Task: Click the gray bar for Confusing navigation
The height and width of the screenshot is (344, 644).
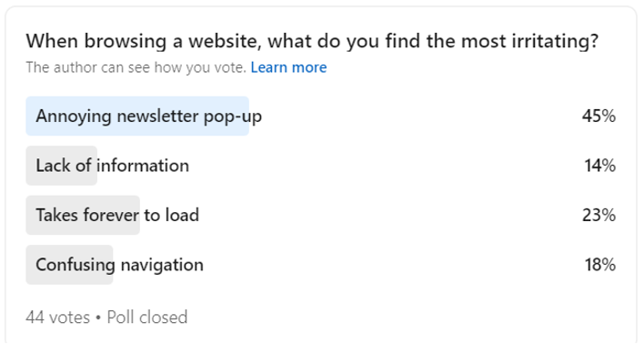Action: click(69, 265)
